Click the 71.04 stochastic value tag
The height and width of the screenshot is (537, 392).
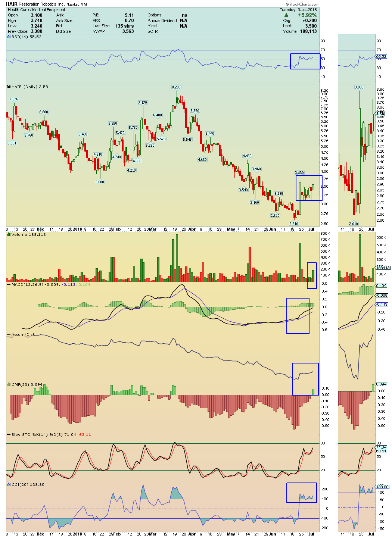point(382,447)
